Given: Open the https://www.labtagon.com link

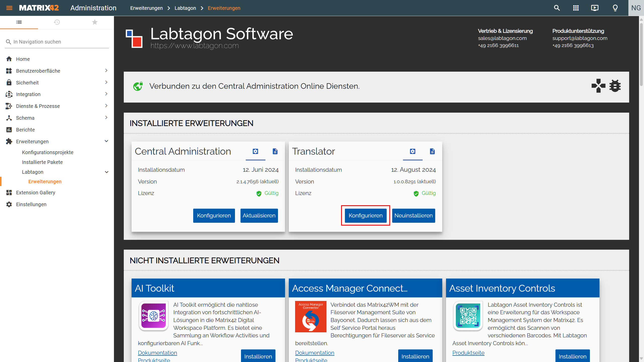Looking at the screenshot, I should click(x=194, y=46).
